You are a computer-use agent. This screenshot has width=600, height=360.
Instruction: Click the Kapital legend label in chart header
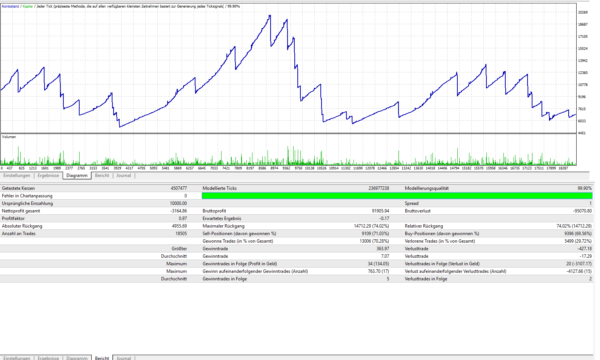pos(28,7)
